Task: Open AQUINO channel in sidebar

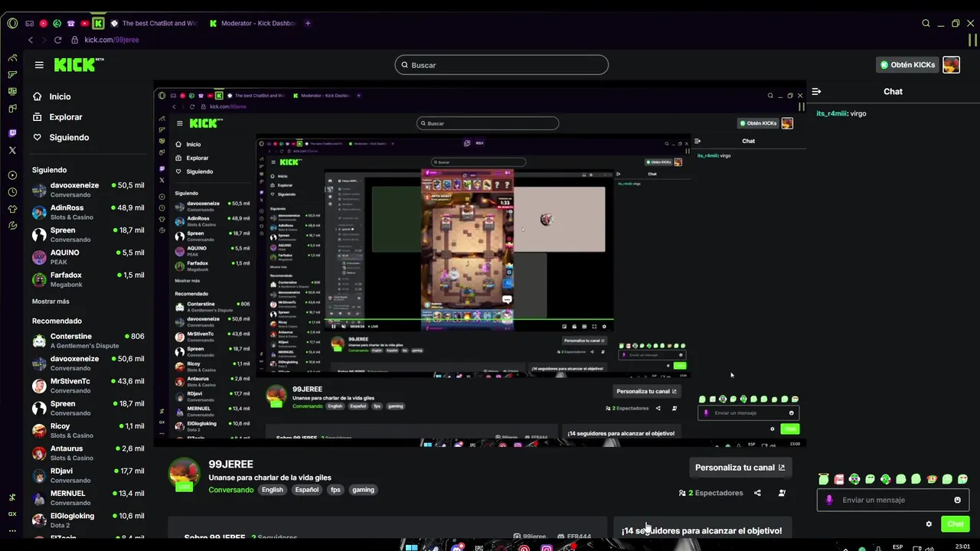Action: (87, 257)
